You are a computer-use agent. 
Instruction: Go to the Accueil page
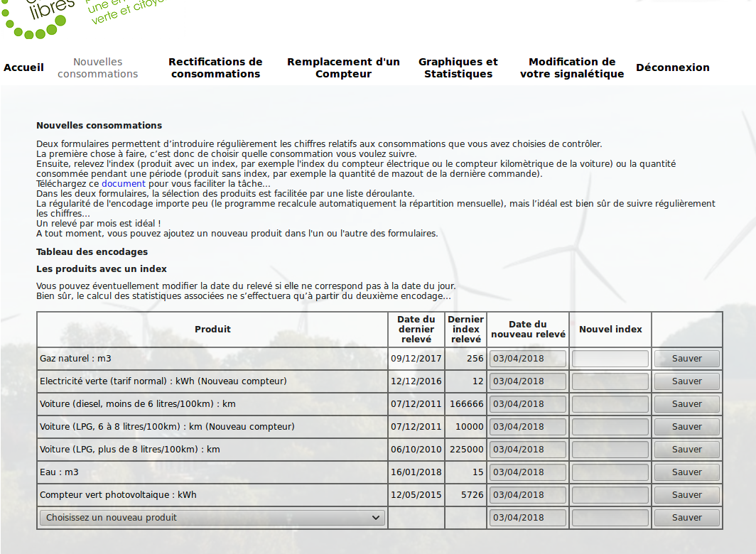23,67
